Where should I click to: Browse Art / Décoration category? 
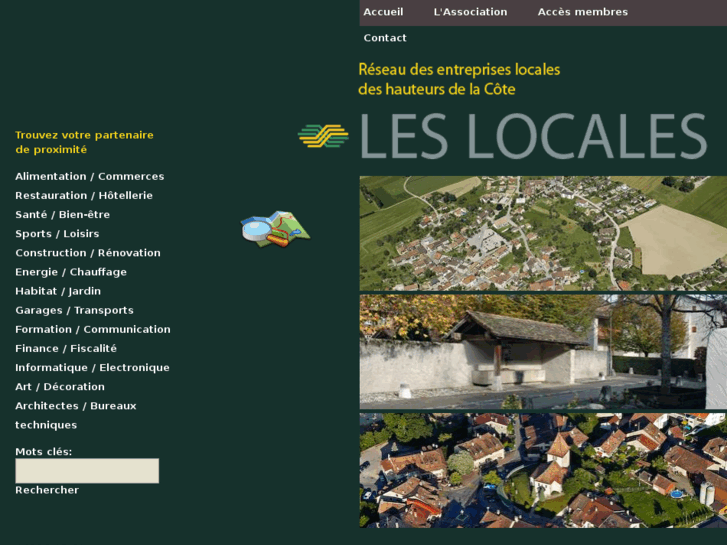pyautogui.click(x=60, y=386)
